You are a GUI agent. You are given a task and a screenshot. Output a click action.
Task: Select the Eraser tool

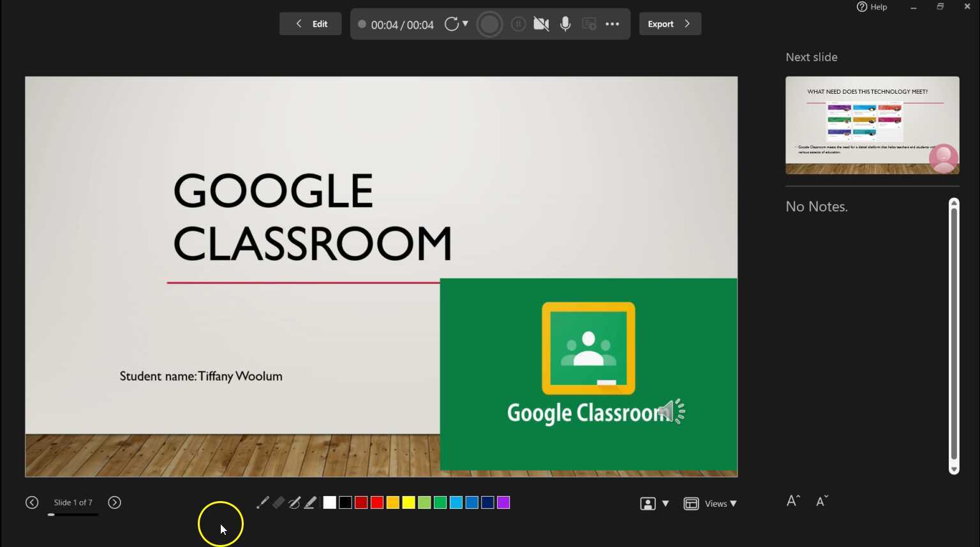click(x=278, y=502)
